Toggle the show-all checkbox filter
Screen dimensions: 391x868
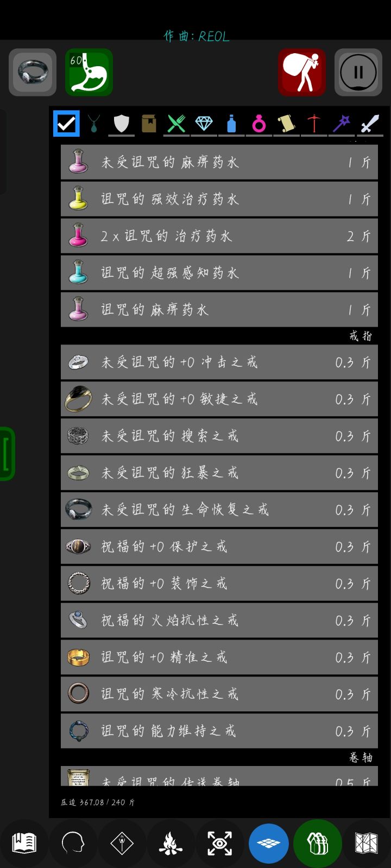pyautogui.click(x=66, y=124)
